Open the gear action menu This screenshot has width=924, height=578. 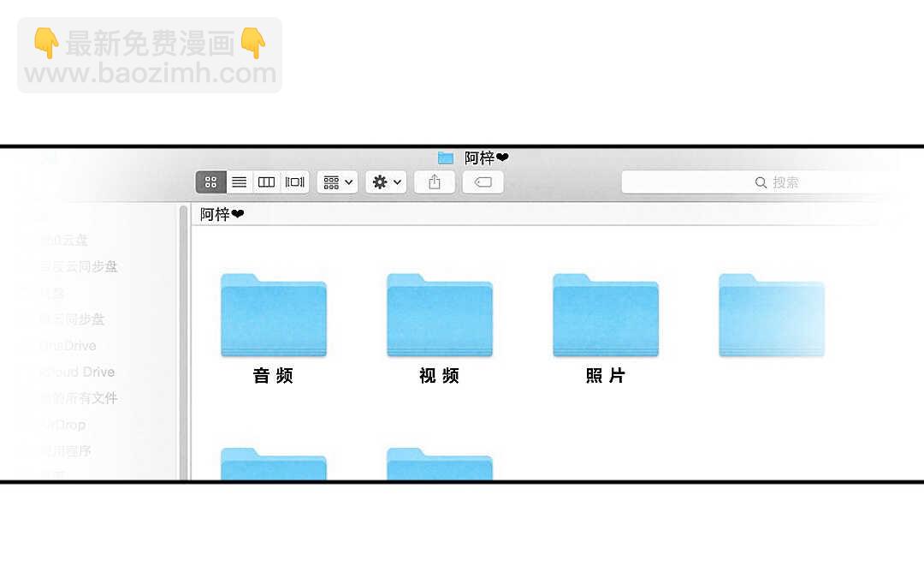click(386, 182)
